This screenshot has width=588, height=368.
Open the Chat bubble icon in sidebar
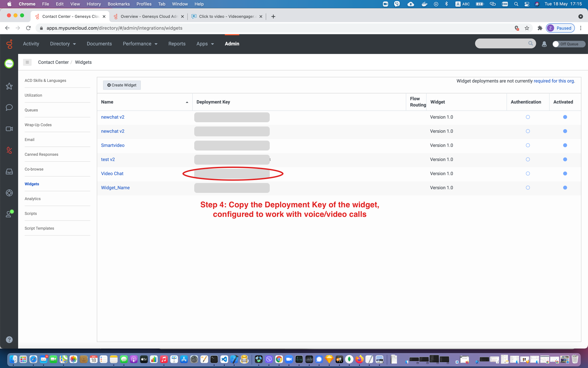click(9, 107)
